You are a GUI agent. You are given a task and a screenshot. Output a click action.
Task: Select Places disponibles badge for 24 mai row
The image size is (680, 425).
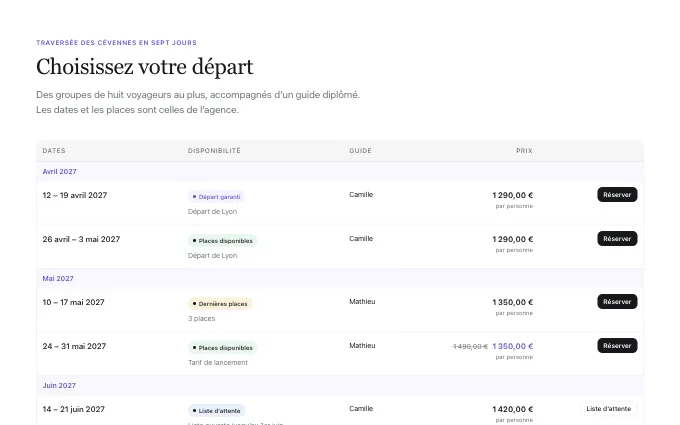222,347
